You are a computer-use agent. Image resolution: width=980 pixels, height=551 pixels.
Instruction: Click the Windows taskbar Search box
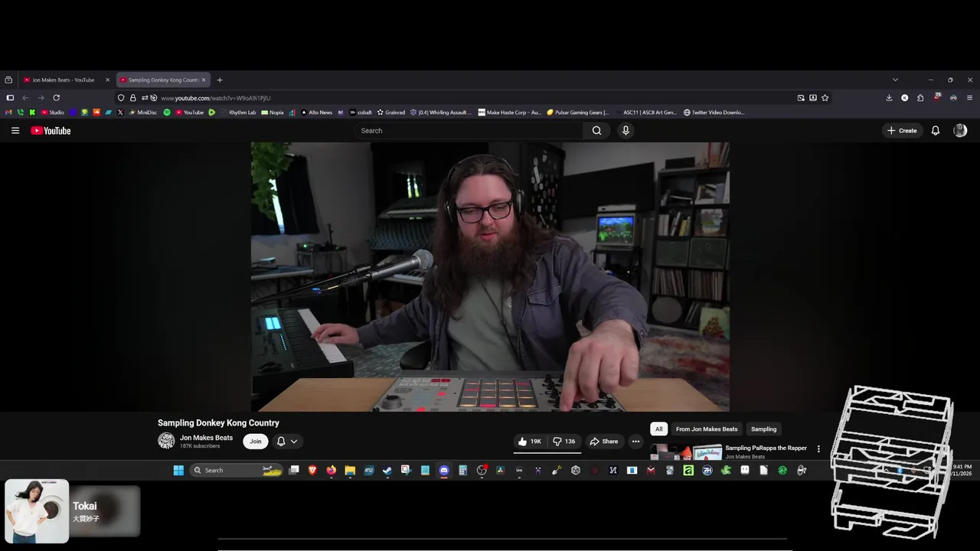[x=236, y=471]
